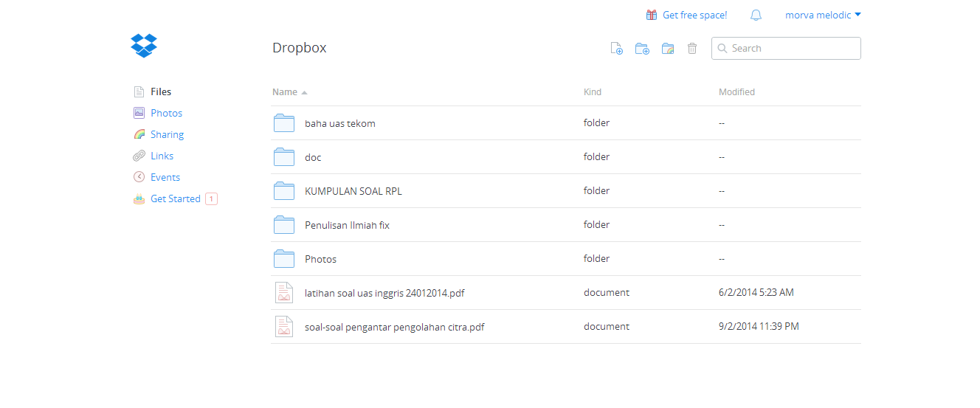Click the Photos sidebar picture icon
The height and width of the screenshot is (408, 980).
[x=139, y=113]
